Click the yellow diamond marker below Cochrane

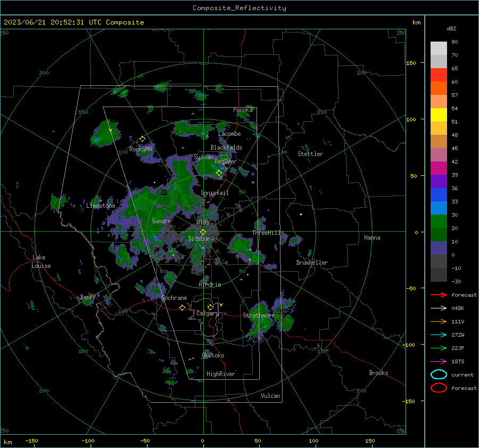click(x=183, y=307)
